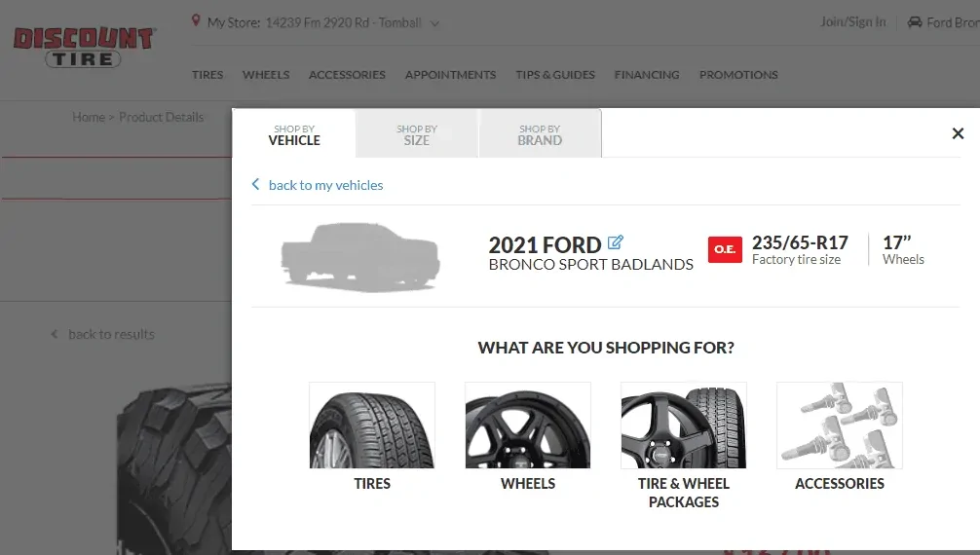
Task: Click the TIRES label under the tire image
Action: coord(372,484)
